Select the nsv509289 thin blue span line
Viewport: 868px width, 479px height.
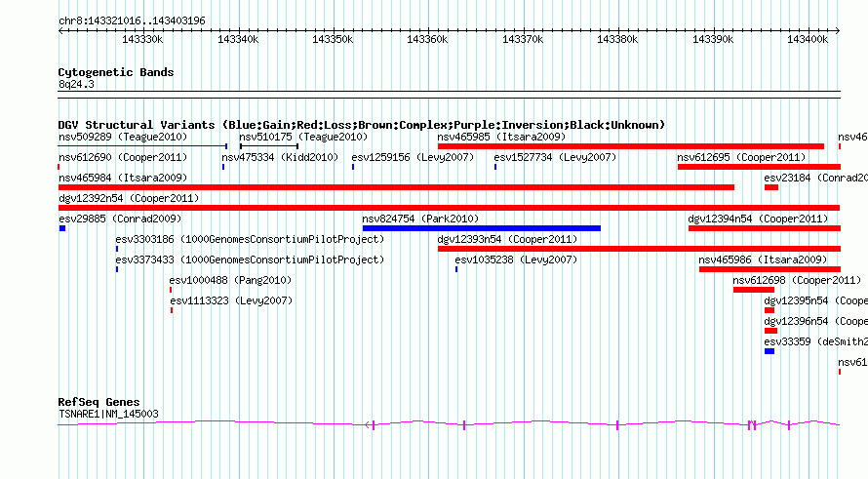142,146
